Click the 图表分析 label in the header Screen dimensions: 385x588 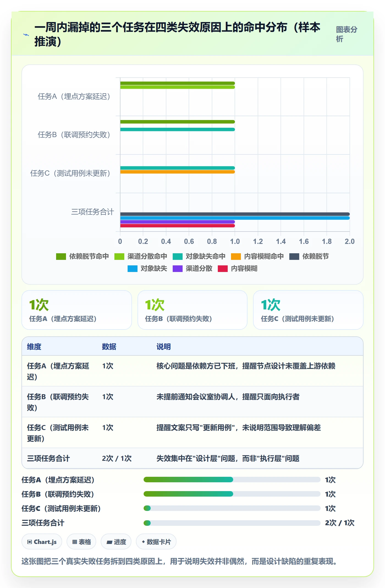pos(346,34)
